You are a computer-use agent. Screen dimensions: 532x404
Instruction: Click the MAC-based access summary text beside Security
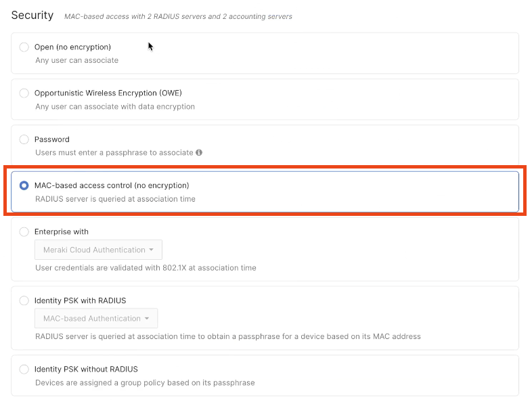(178, 16)
